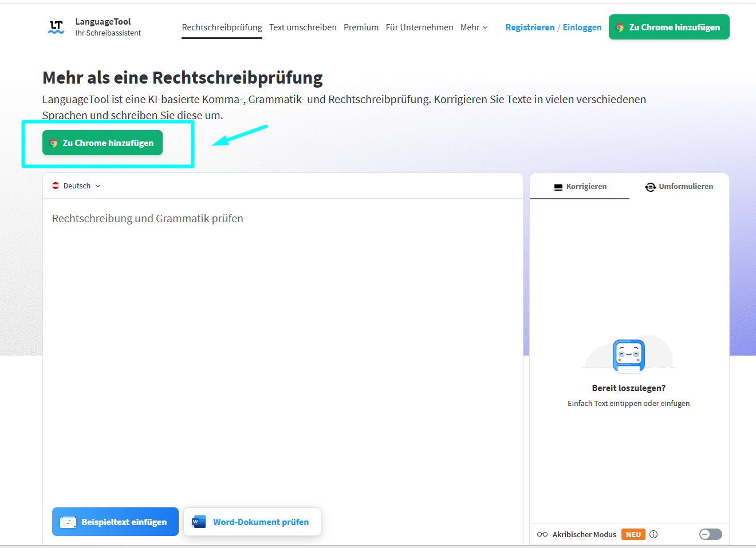This screenshot has width=756, height=548.
Task: Click the heading Mehr als eine Rechtschreibprüfung
Action: 183,77
